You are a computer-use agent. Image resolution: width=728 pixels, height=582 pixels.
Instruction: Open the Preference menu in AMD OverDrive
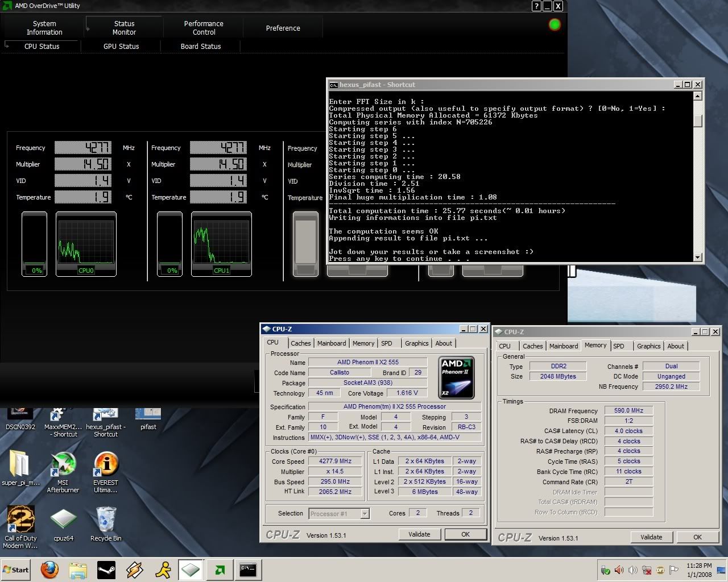(283, 28)
